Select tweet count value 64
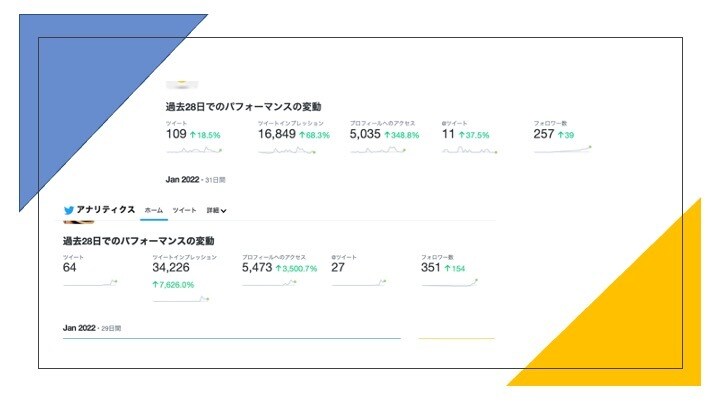The width and height of the screenshot is (720, 405). click(x=69, y=268)
